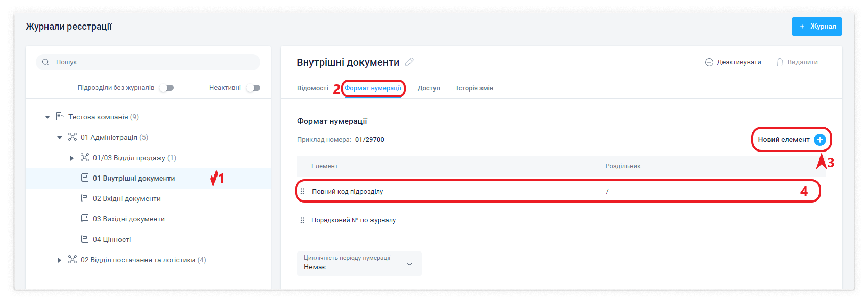
Task: Switch to the Відомості tab
Action: [x=312, y=88]
